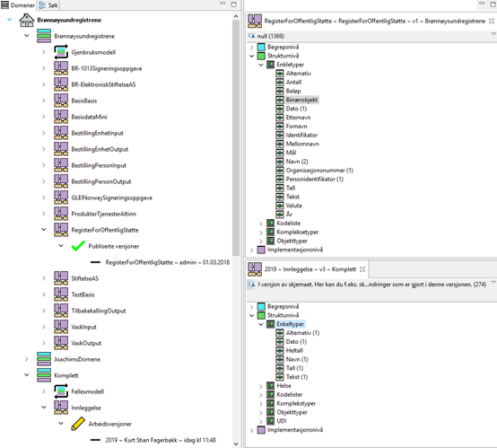Click the Enkletyper folder icon in top editor
Image resolution: width=497 pixels, height=448 pixels.
click(270, 65)
